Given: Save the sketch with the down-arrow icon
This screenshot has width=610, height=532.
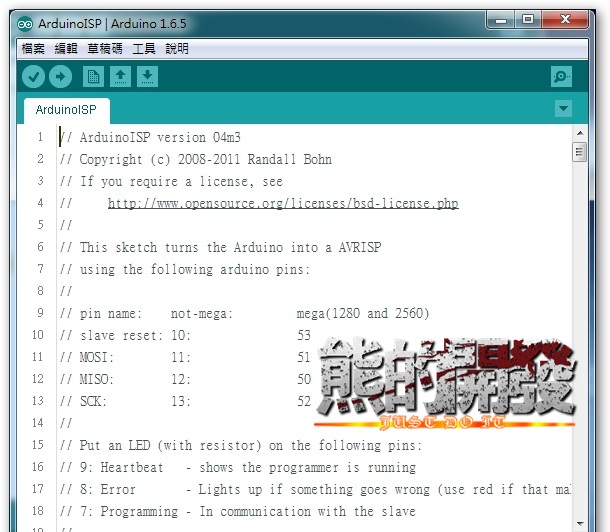Looking at the screenshot, I should coord(147,76).
